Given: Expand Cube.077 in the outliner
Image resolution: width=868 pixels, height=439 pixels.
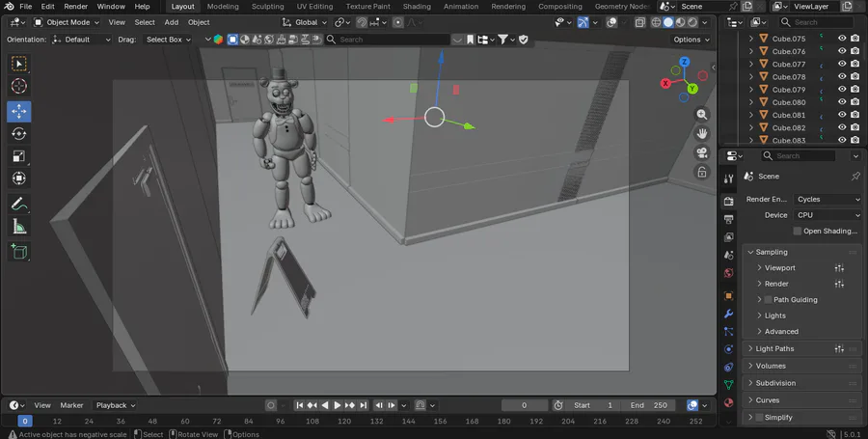Looking at the screenshot, I should (751, 64).
